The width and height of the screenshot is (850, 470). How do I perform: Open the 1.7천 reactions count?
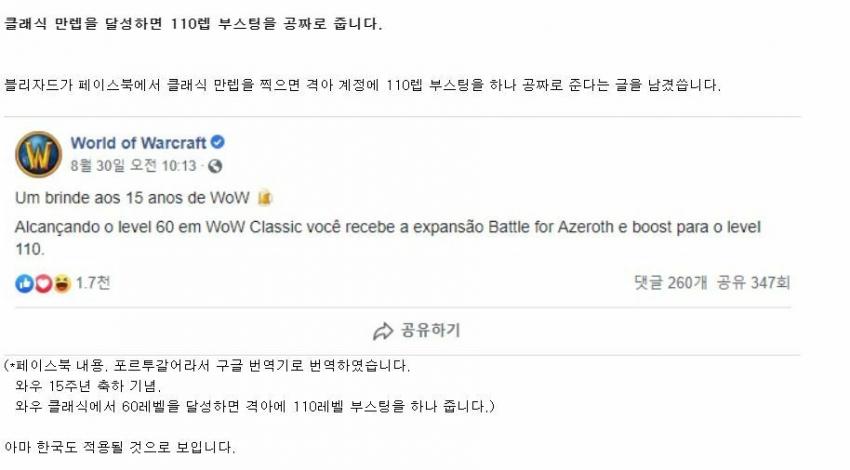pos(93,282)
